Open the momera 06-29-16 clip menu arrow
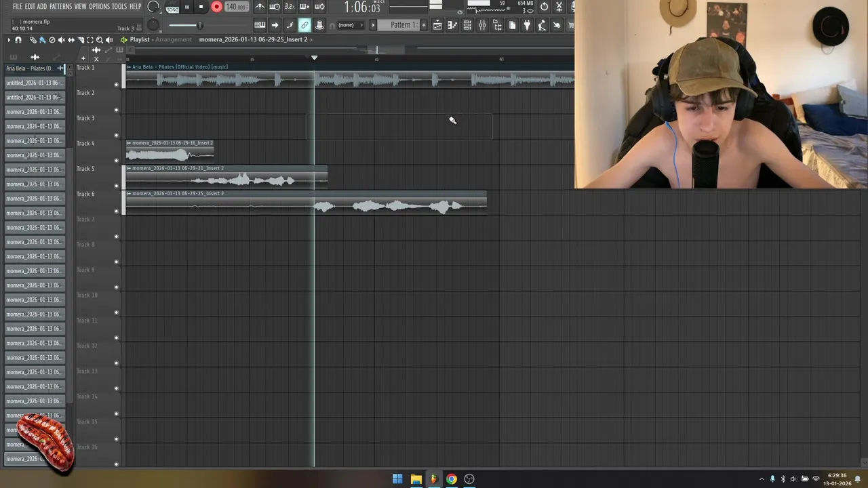Image resolution: width=868 pixels, height=488 pixels. [129, 143]
